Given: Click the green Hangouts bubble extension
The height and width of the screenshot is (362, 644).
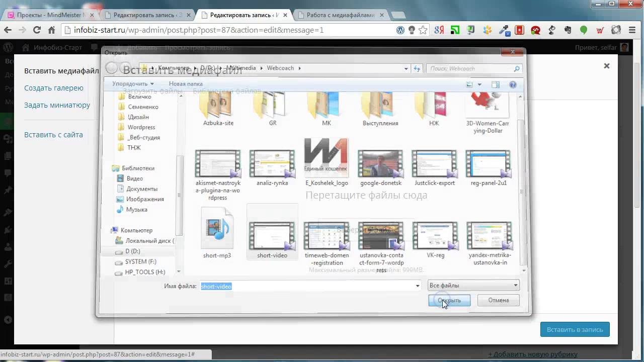Looking at the screenshot, I should click(x=584, y=30).
